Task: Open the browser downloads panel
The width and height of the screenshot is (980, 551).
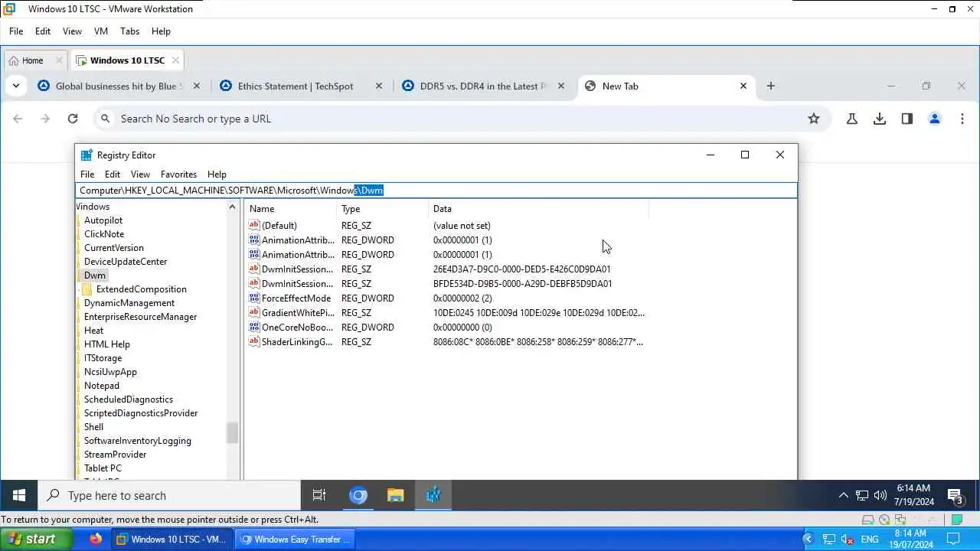Action: (x=880, y=119)
